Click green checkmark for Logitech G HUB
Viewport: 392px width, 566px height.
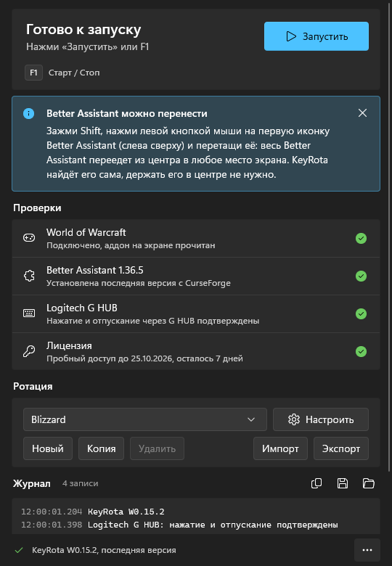click(x=361, y=313)
